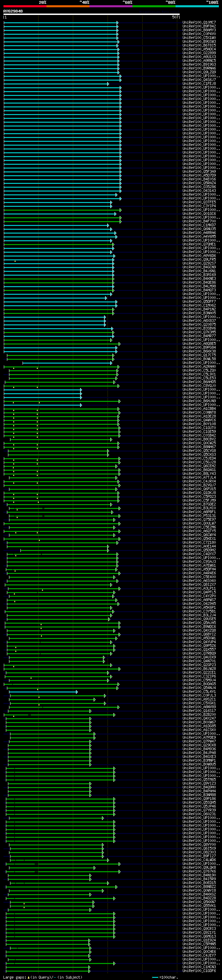Select hit label UniRef100_Q292S7

(199, 263)
